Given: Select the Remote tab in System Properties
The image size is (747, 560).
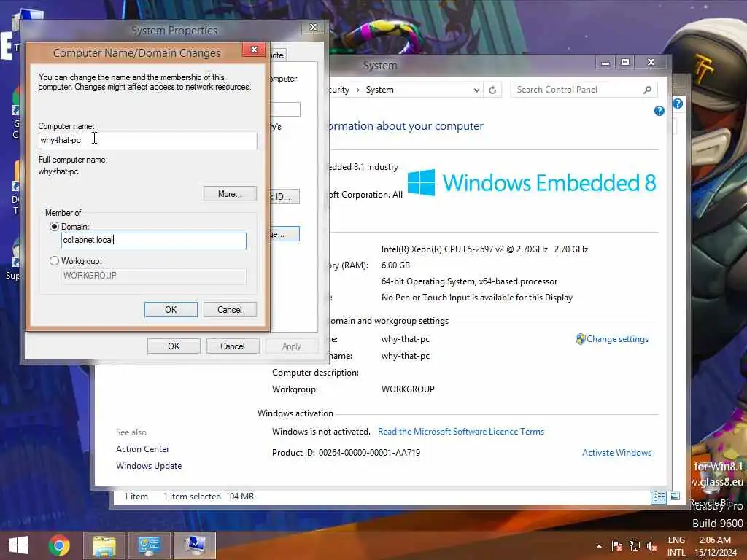Looking at the screenshot, I should pos(277,55).
